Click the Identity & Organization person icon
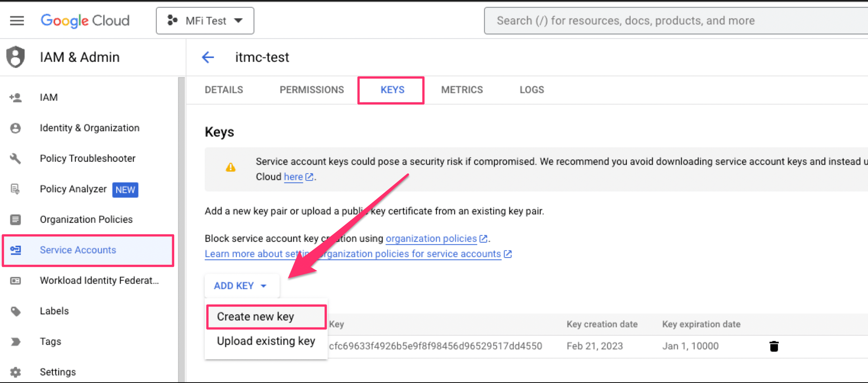This screenshot has width=868, height=383. [x=15, y=128]
